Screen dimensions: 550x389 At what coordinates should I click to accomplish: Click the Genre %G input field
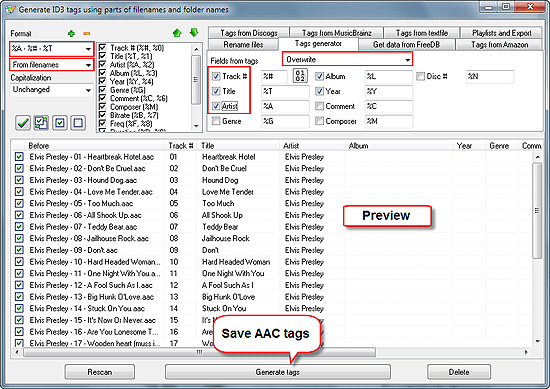click(285, 121)
